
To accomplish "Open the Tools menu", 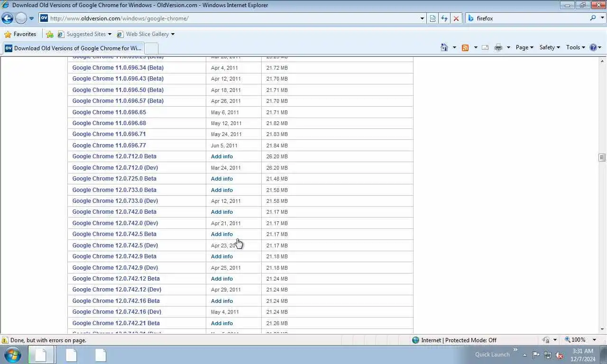I will point(576,47).
